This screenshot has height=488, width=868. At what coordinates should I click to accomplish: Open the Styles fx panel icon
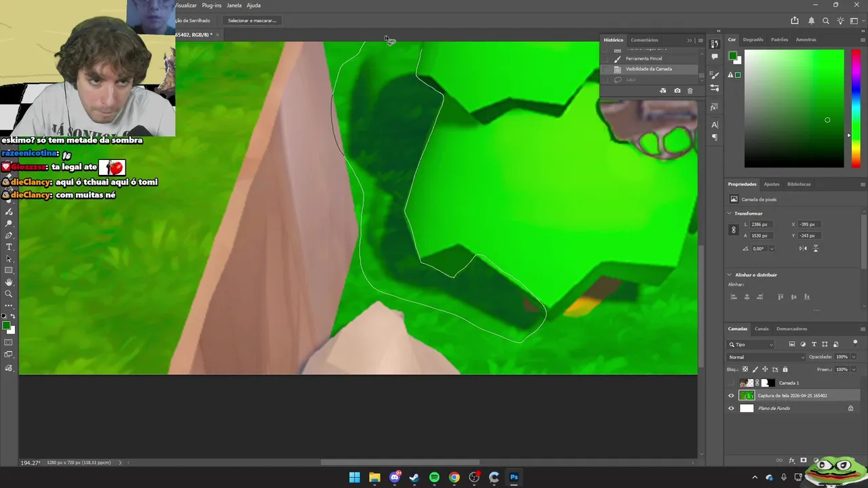click(x=714, y=107)
